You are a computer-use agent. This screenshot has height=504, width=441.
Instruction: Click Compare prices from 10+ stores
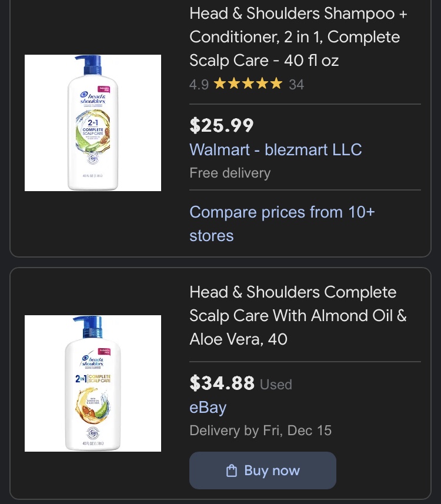coord(282,223)
